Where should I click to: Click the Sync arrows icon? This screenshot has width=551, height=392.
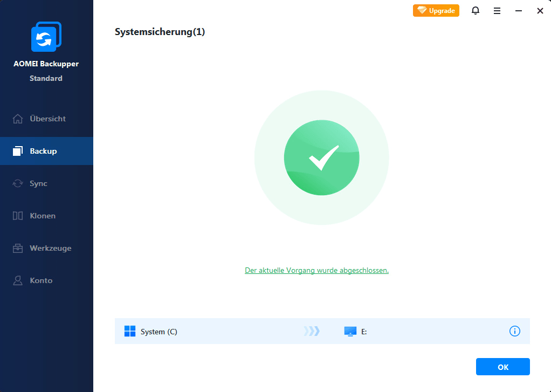click(x=18, y=183)
